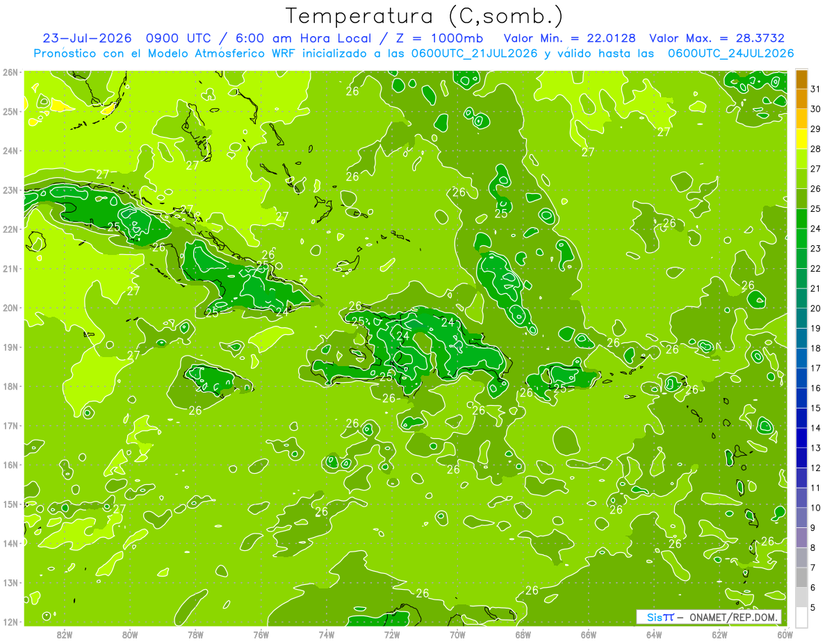Click the 62W longitude axis label
Viewport: 834px width, 644px height.
point(719,634)
